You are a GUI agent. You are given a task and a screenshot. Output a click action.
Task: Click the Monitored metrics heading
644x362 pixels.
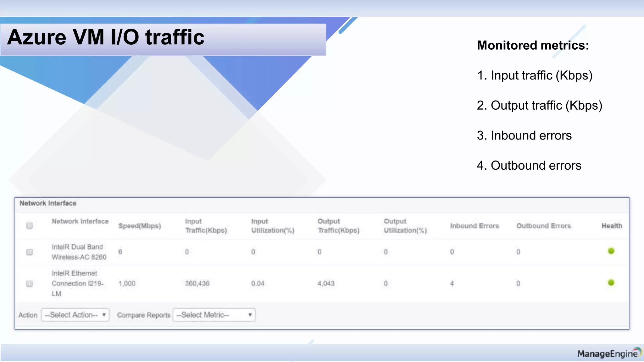533,45
